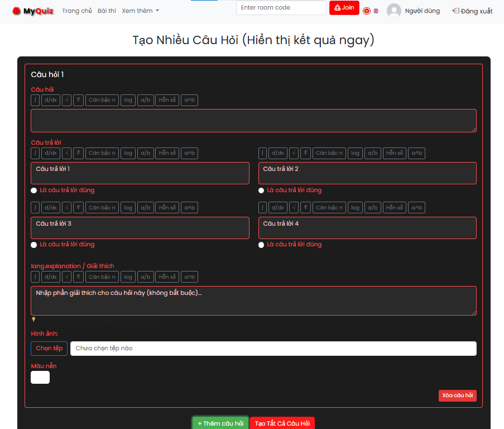Screen dimensions: 504x429
Task: Go to the Bài thi page
Action: (107, 11)
